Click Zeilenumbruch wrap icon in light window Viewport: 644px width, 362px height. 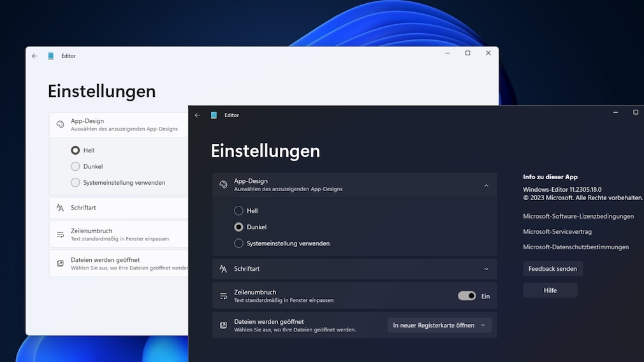(61, 235)
